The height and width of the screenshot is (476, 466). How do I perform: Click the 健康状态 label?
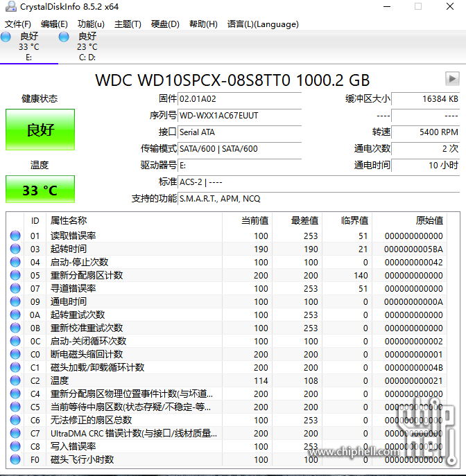click(40, 98)
